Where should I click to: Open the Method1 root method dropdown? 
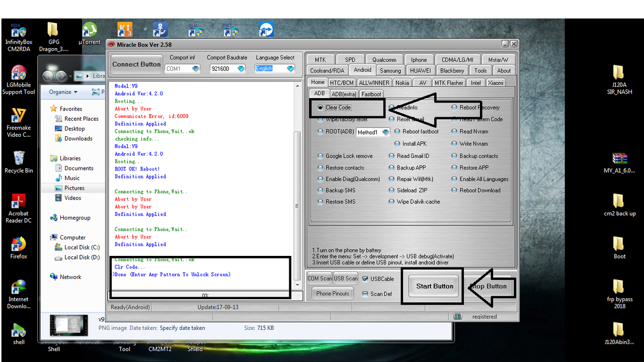385,132
